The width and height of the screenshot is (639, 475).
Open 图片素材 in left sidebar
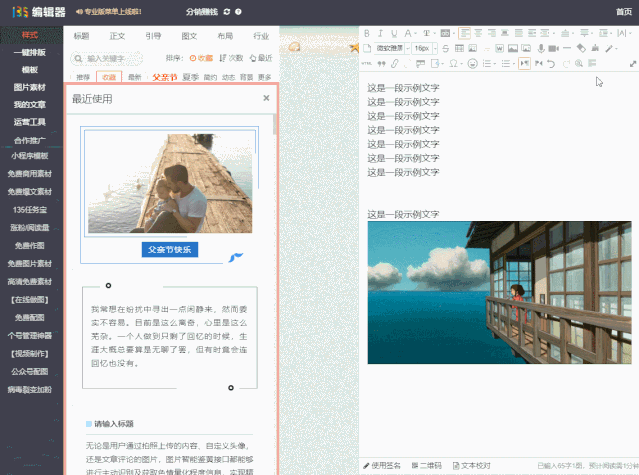[30, 87]
